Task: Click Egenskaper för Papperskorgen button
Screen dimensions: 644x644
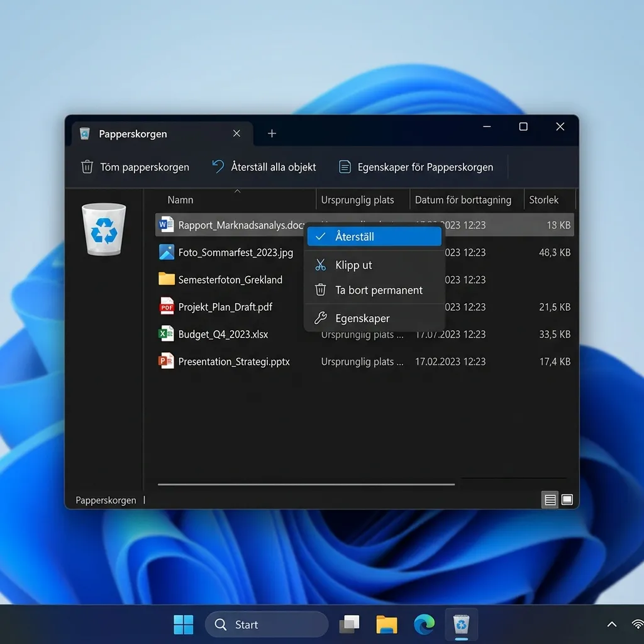Action: [x=416, y=167]
